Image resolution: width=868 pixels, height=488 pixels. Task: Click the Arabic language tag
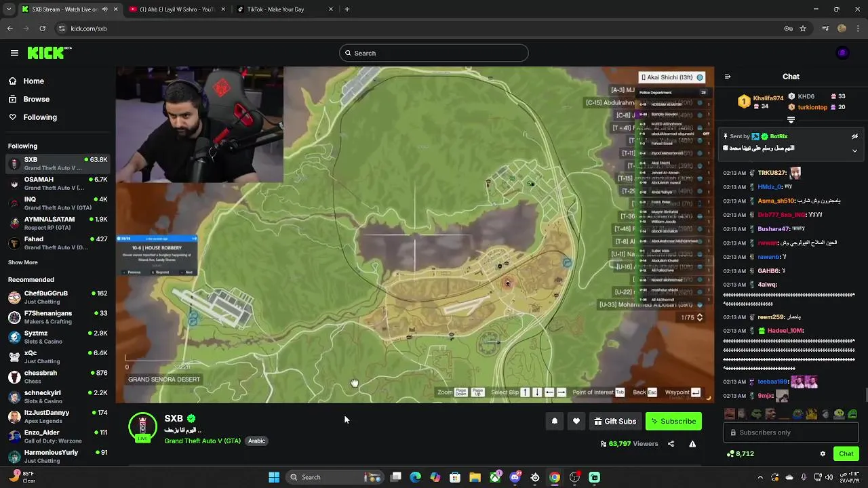coord(256,441)
